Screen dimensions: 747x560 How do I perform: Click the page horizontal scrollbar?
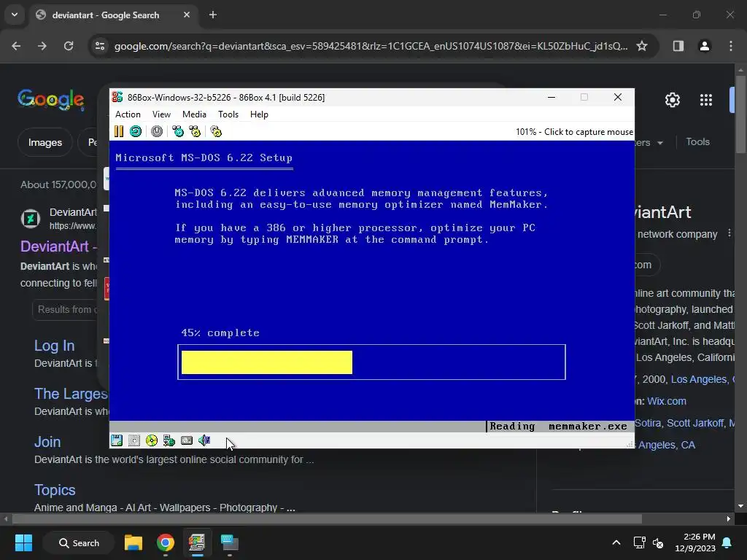pyautogui.click(x=327, y=518)
